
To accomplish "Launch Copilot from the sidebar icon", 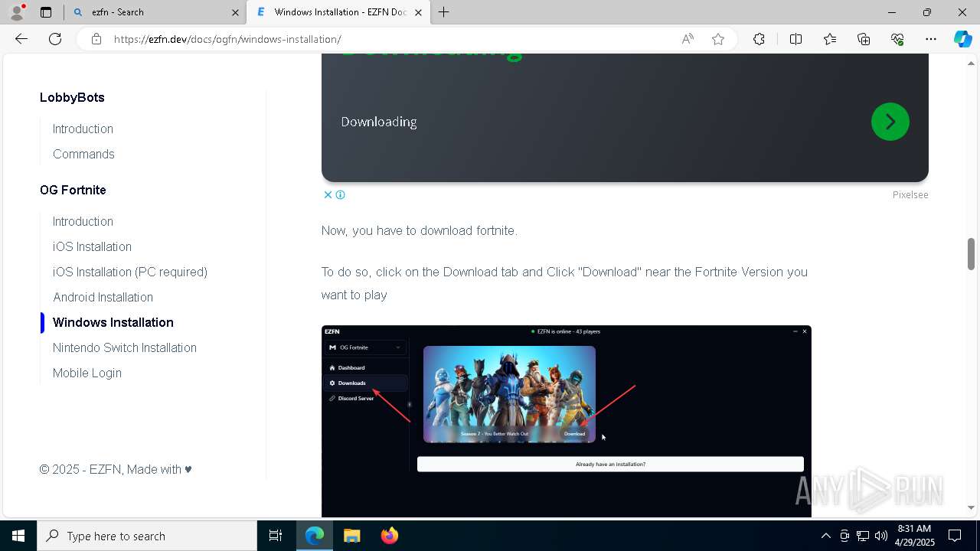I will tap(963, 39).
